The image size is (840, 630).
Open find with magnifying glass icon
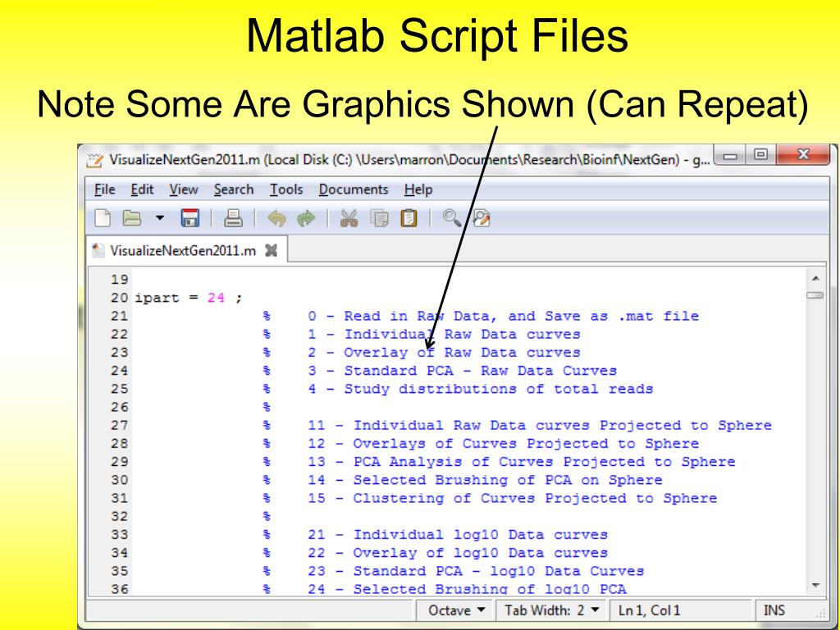point(452,218)
